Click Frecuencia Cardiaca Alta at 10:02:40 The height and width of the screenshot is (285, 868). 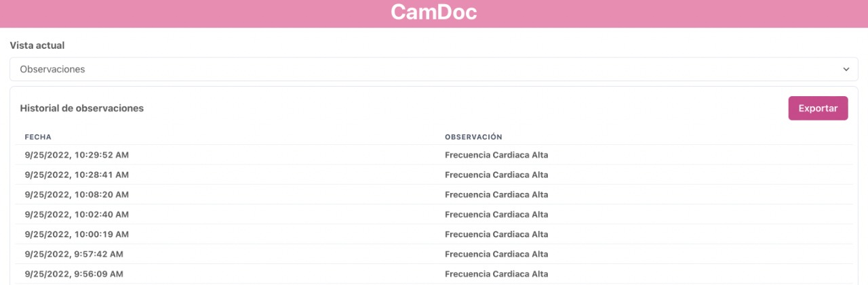point(496,214)
